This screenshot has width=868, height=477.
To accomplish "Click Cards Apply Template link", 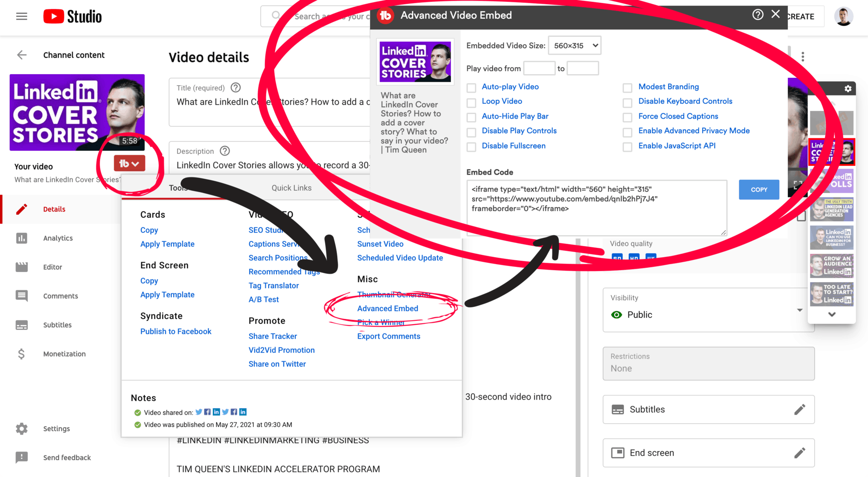I will point(167,244).
